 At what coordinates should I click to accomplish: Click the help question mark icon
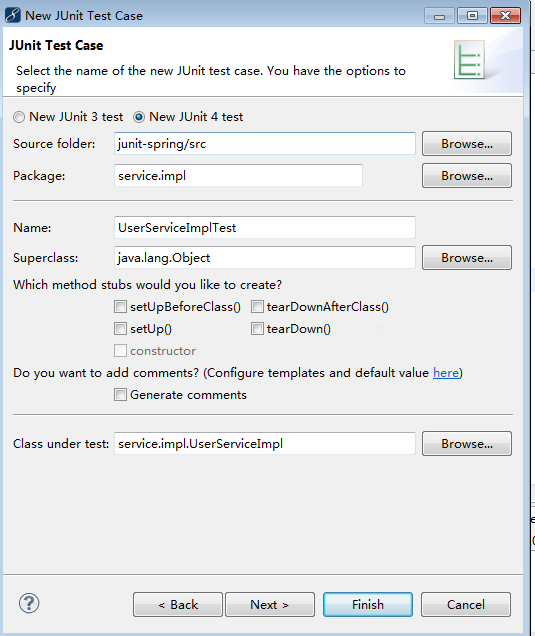click(29, 603)
